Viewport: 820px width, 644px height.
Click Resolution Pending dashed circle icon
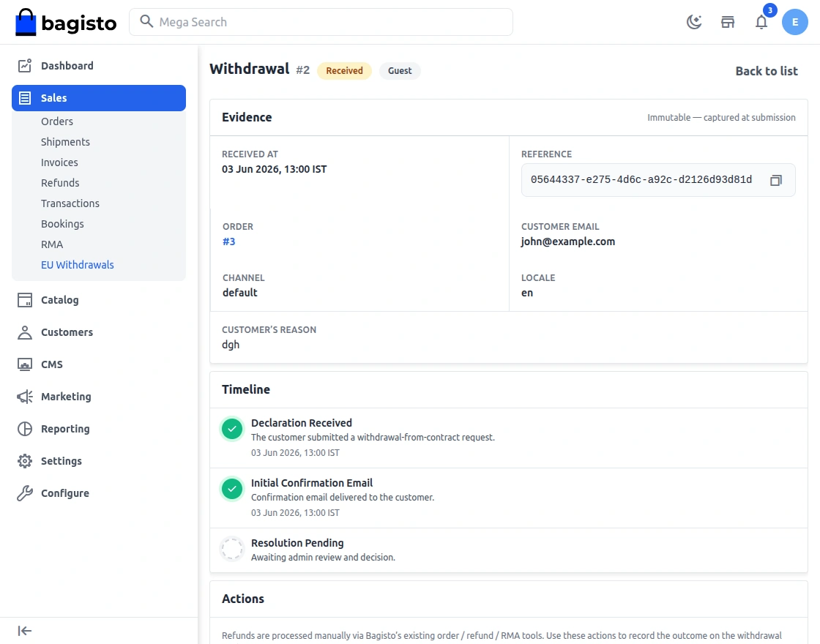[x=231, y=549]
